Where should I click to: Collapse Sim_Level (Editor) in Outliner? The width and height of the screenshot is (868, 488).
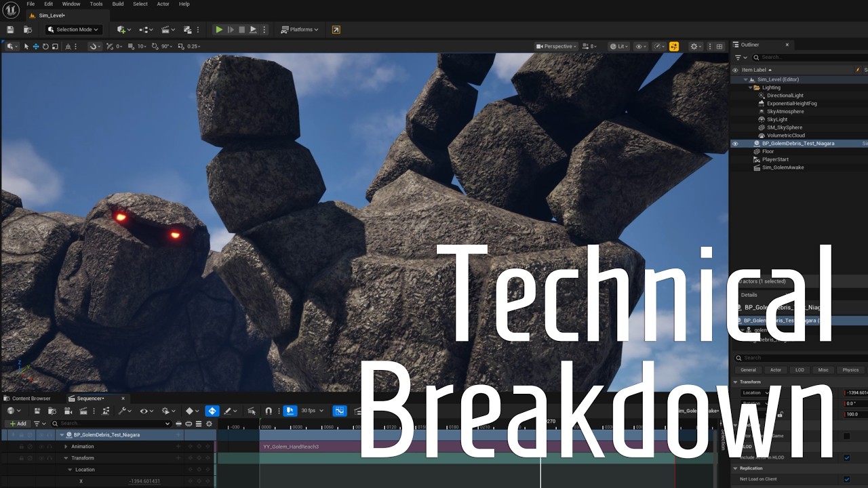coord(745,79)
